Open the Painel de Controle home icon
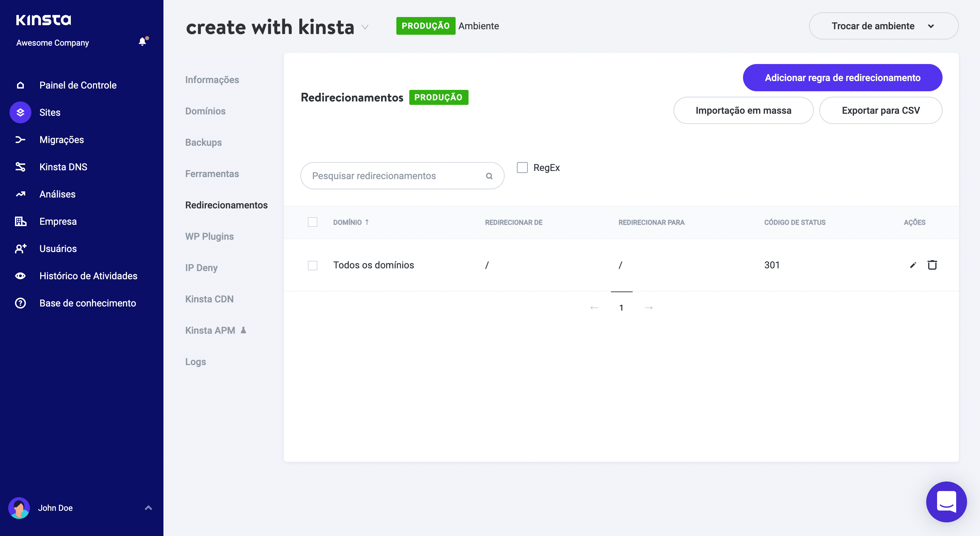The height and width of the screenshot is (536, 980). pyautogui.click(x=20, y=85)
